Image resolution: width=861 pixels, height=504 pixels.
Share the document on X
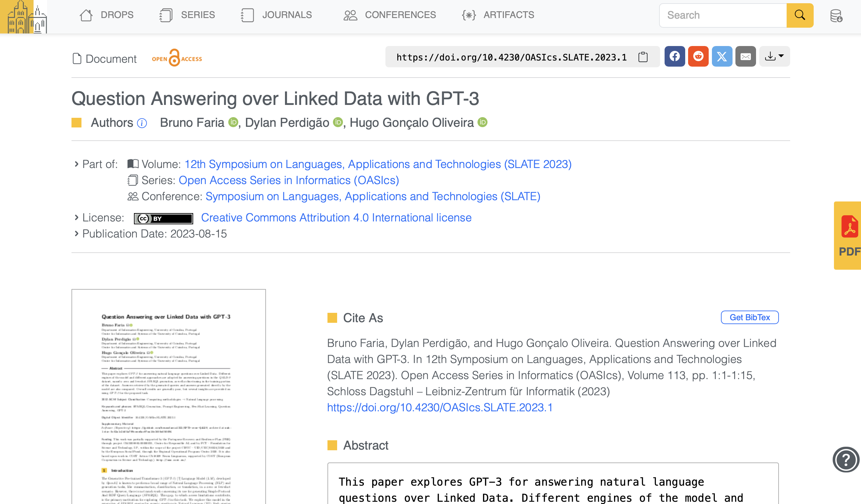point(722,56)
